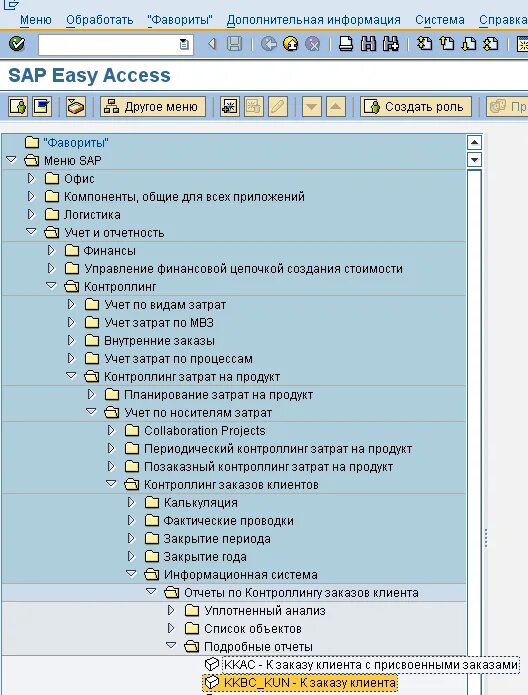Select Учет по видам затрат folder
This screenshot has width=528, height=695.
(165, 305)
